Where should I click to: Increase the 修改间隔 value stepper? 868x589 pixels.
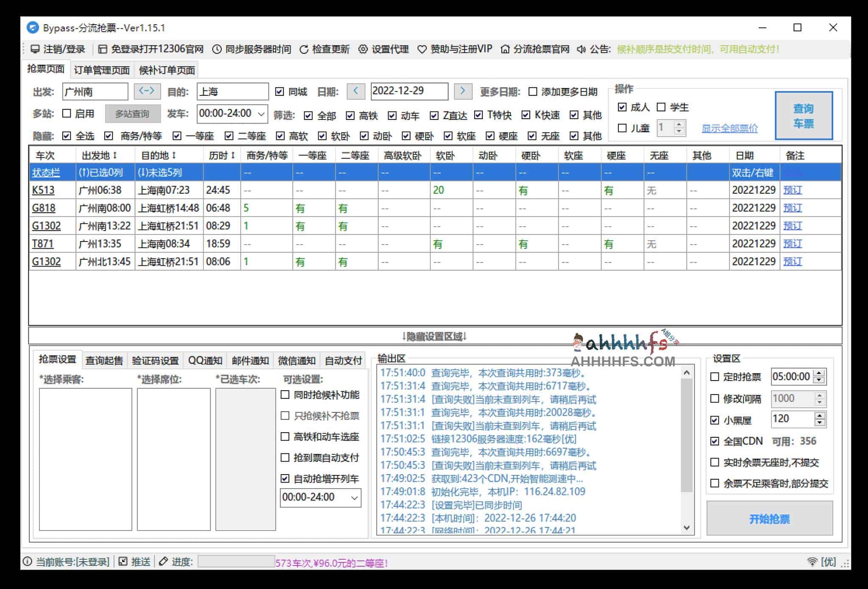820,395
